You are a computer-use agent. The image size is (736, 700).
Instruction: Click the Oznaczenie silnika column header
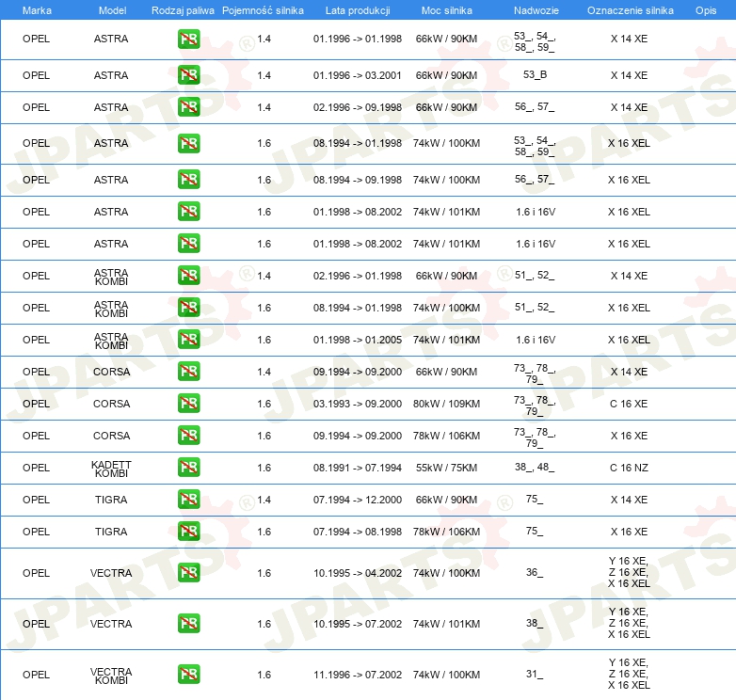pos(630,10)
